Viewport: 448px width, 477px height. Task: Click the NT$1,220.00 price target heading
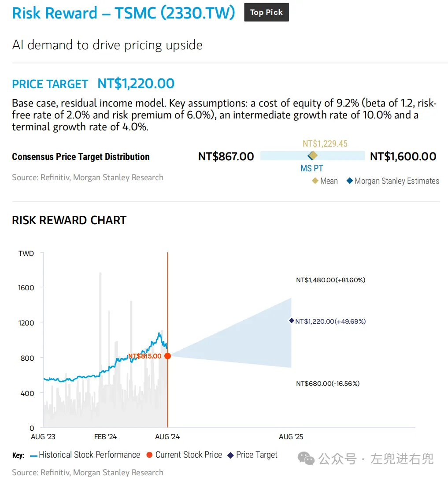click(x=136, y=84)
